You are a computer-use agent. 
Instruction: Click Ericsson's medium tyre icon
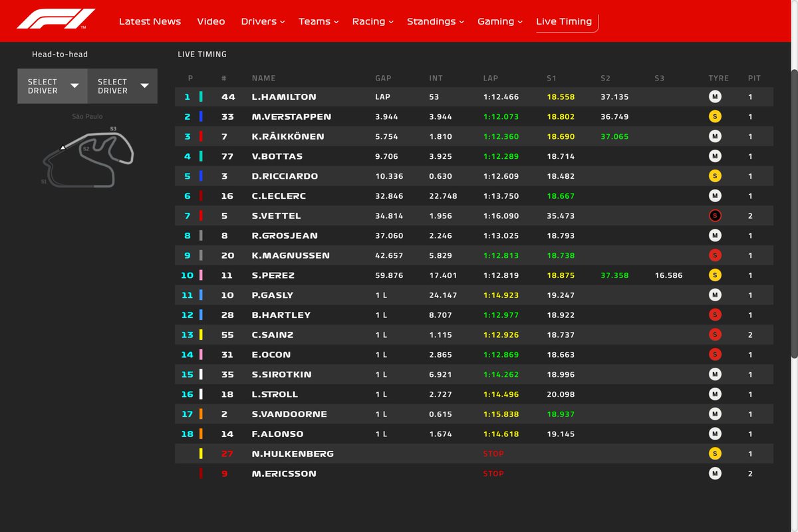click(x=715, y=473)
